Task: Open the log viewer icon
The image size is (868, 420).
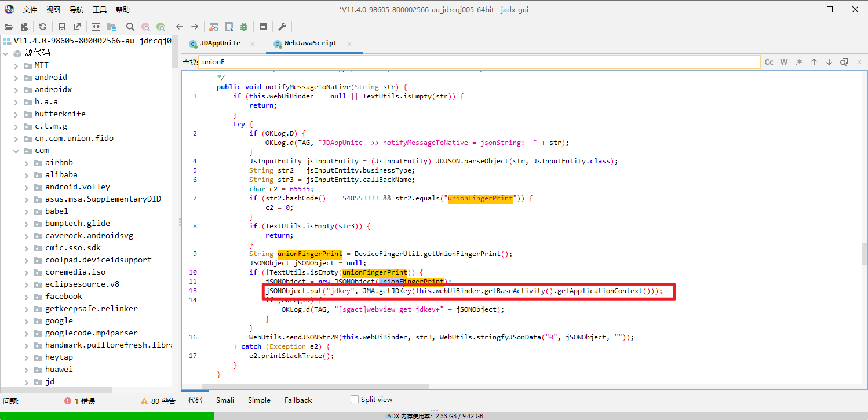Action: click(x=263, y=27)
